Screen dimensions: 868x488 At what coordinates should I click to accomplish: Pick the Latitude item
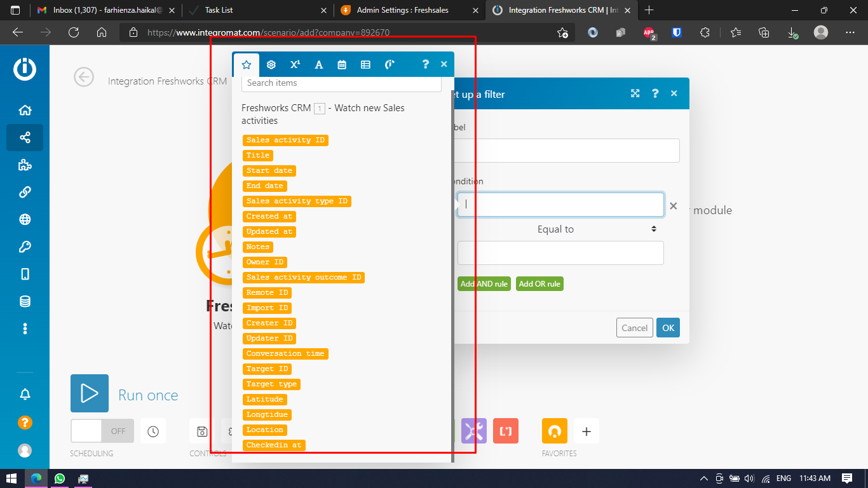point(265,399)
